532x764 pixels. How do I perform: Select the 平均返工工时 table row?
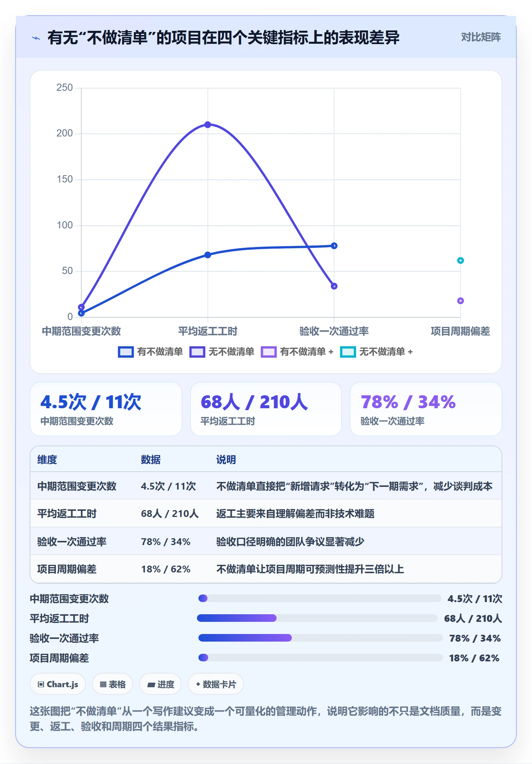(x=266, y=513)
